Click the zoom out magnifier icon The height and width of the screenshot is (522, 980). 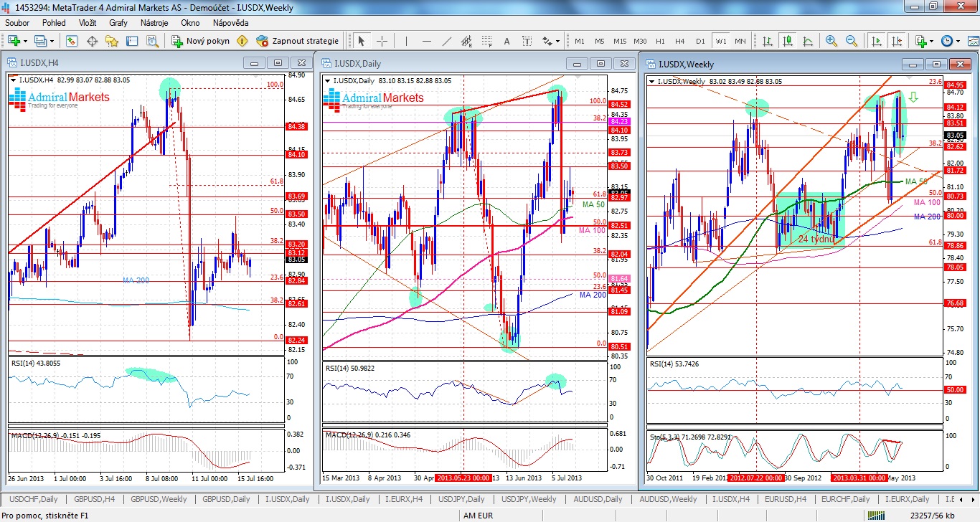(852, 41)
